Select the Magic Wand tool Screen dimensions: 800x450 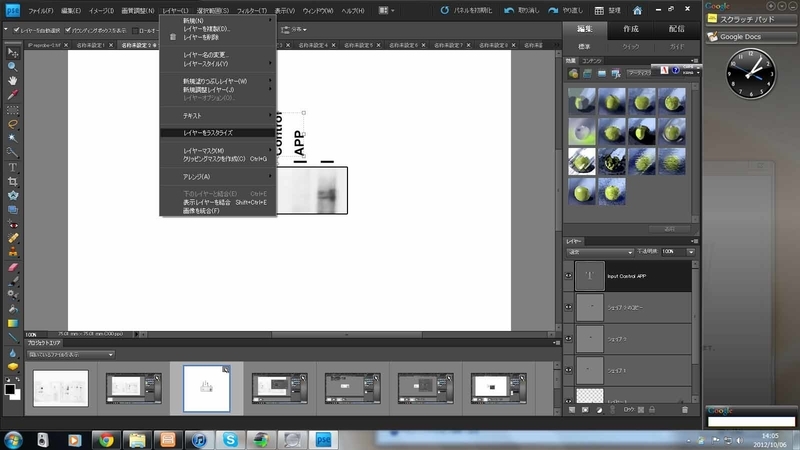point(13,138)
